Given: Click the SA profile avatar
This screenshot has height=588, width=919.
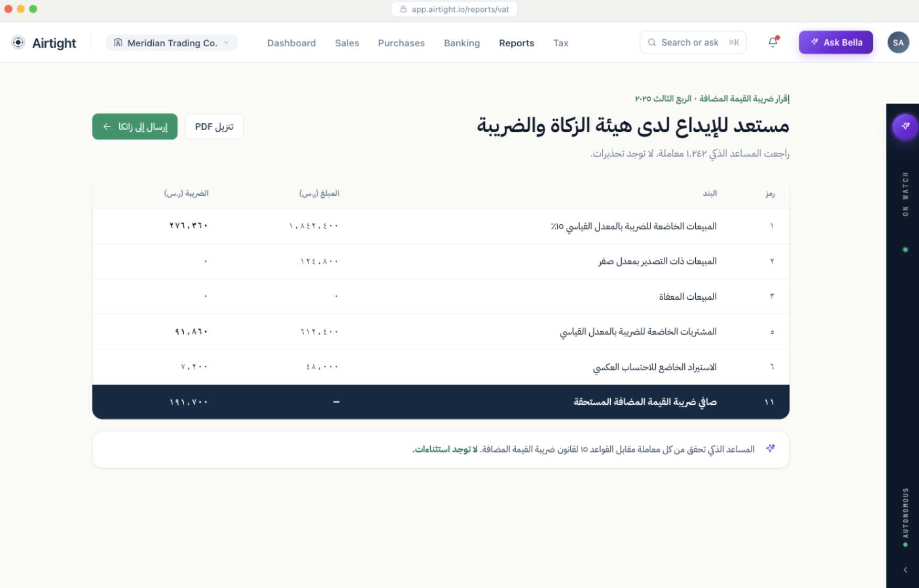Looking at the screenshot, I should [x=898, y=43].
